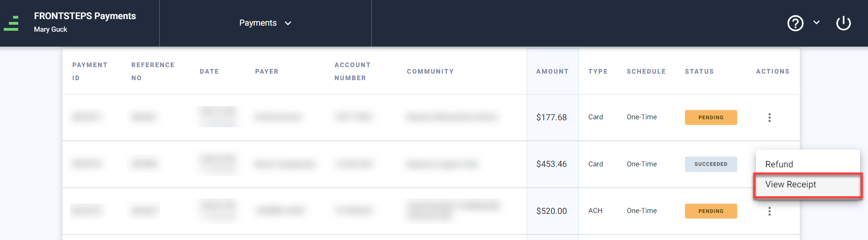This screenshot has width=868, height=240.
Task: Click the Payer column header
Action: [267, 71]
